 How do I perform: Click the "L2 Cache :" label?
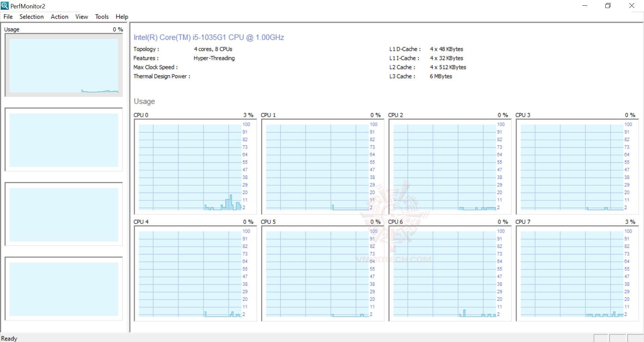point(402,67)
